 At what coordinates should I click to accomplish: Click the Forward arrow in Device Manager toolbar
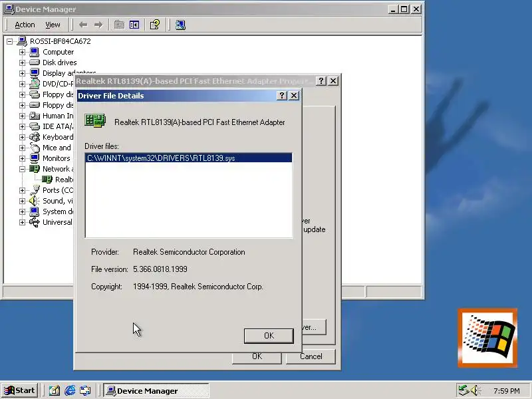click(x=98, y=25)
